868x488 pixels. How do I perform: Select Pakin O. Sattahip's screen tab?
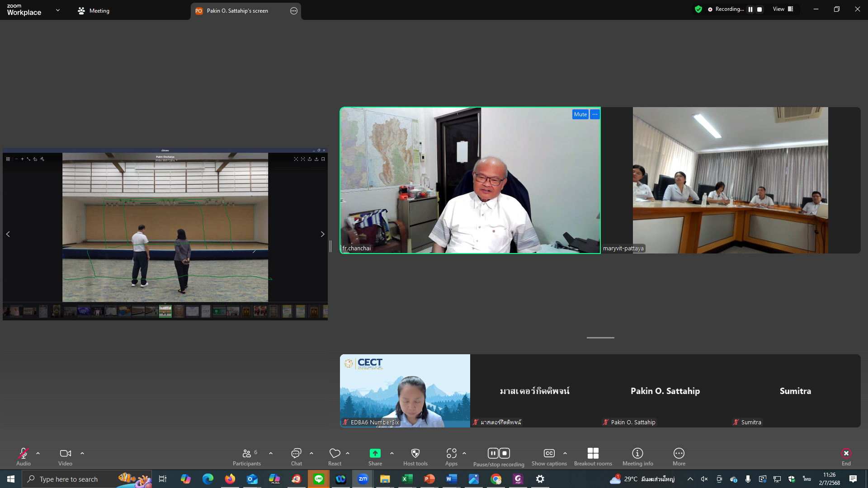click(237, 11)
